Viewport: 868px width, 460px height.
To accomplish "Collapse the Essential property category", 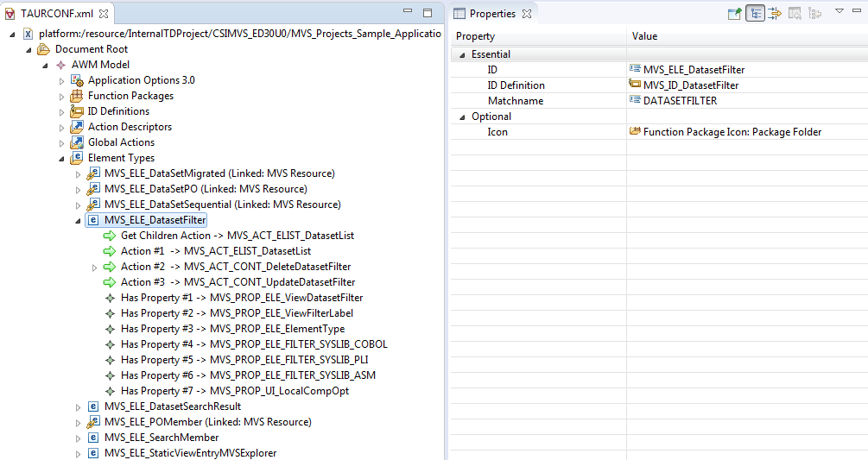I will coord(462,54).
